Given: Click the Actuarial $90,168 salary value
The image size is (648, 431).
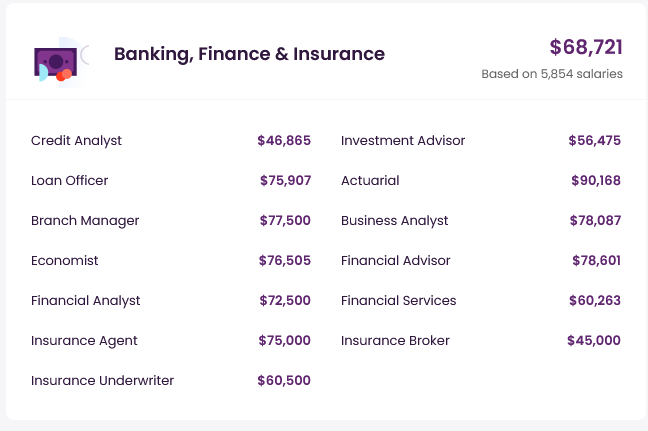Looking at the screenshot, I should click(x=594, y=181).
